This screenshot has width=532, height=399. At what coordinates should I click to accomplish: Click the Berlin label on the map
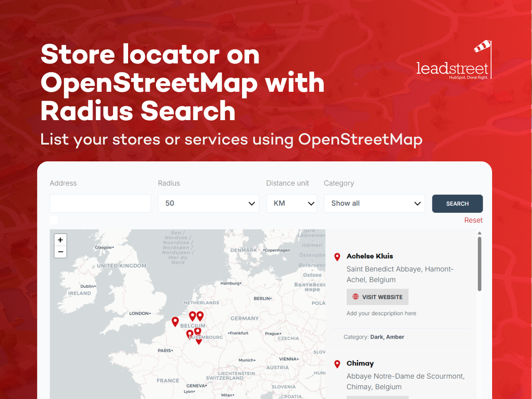tap(263, 299)
